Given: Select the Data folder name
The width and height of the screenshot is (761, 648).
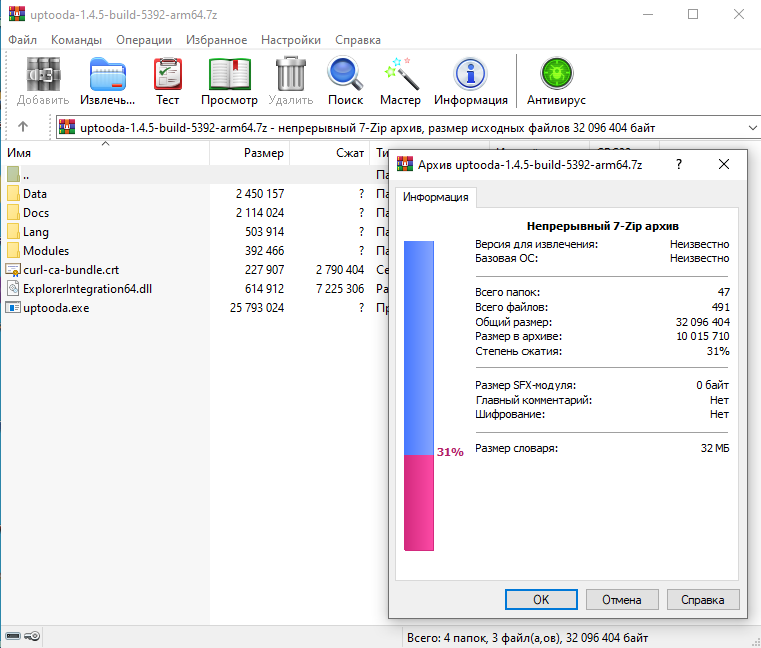Looking at the screenshot, I should point(35,194).
